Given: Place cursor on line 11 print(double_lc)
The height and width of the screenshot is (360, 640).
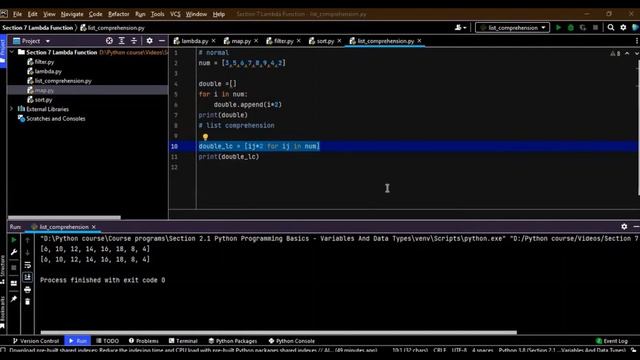Looking at the screenshot, I should [x=229, y=157].
